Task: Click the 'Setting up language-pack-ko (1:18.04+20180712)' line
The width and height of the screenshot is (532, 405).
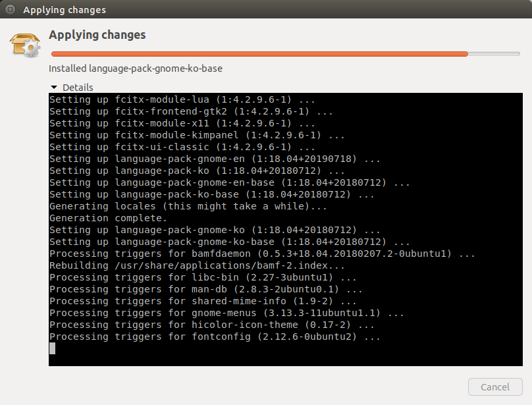Action: point(197,171)
